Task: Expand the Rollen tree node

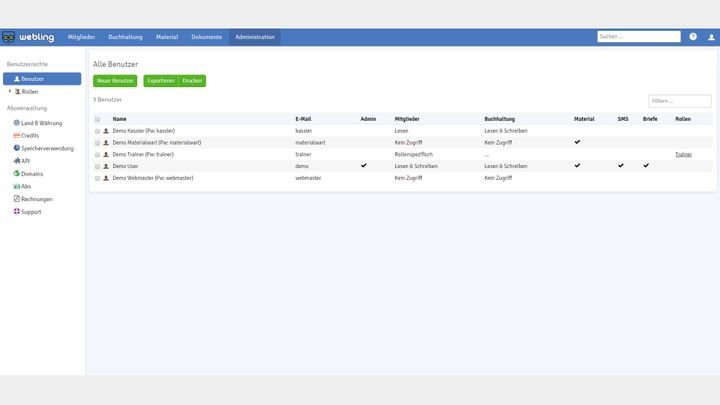Action: 10,91
